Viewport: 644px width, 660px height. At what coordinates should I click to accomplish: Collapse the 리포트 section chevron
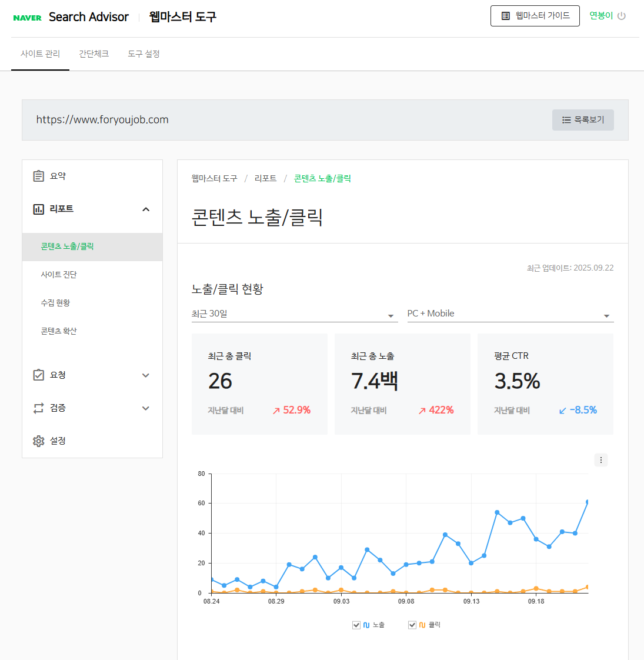(x=146, y=209)
